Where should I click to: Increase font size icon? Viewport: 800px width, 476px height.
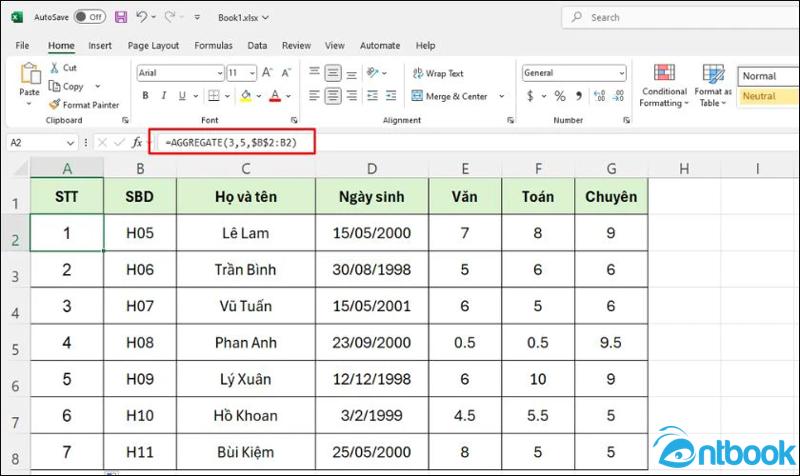(267, 73)
